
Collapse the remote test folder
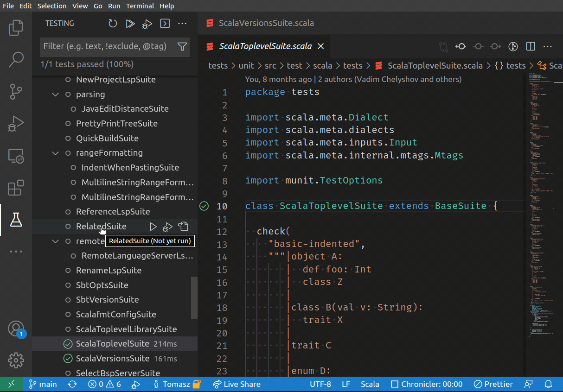point(56,241)
